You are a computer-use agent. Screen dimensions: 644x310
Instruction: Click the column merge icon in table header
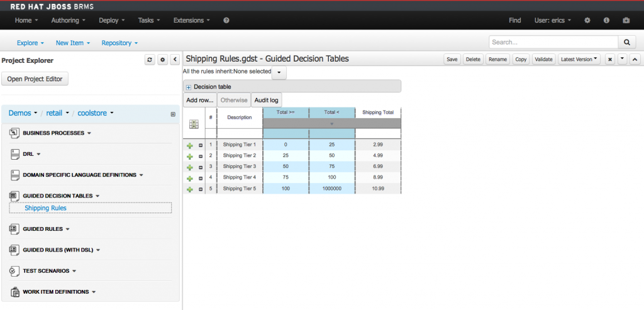point(194,124)
